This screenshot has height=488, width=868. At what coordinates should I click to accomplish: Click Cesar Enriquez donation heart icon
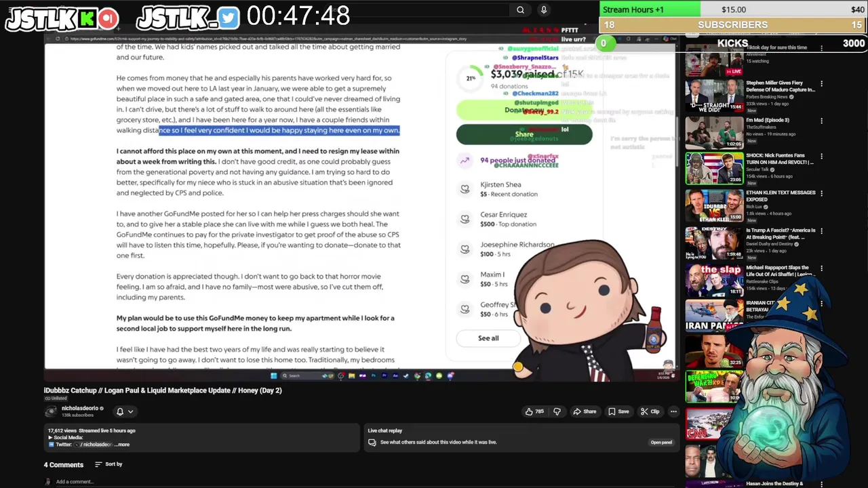(465, 219)
